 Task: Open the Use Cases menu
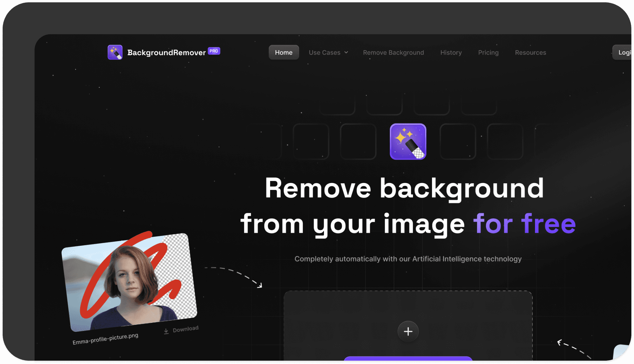tap(328, 52)
